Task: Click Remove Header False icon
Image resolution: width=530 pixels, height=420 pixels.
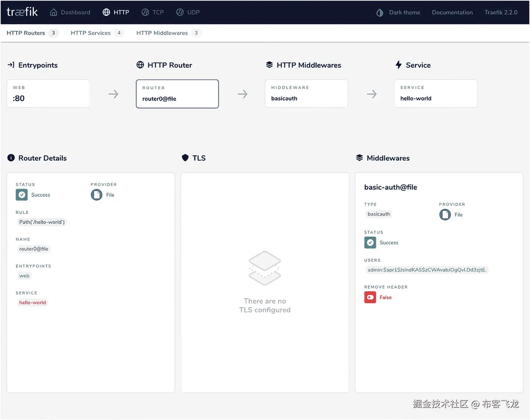Action: point(370,297)
